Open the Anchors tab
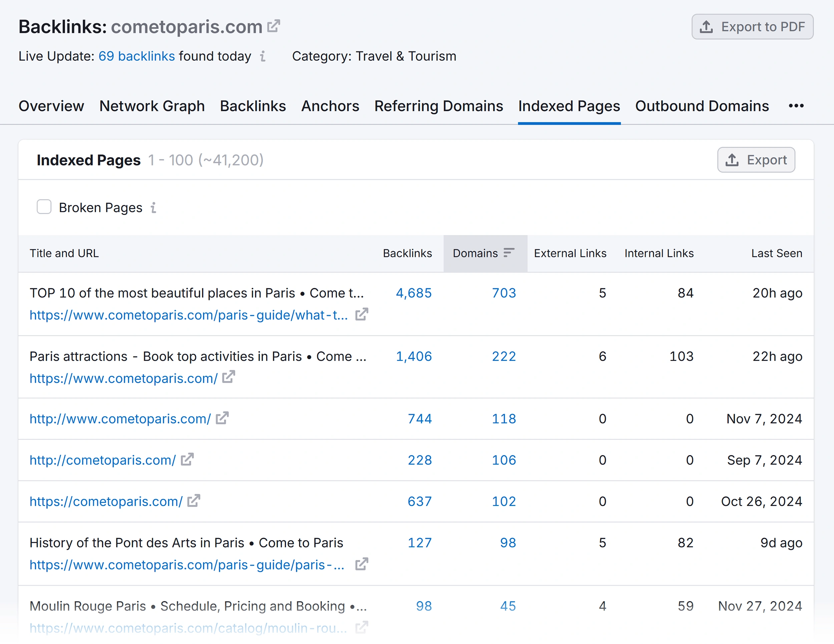Screen dimensions: 834x644 click(x=330, y=106)
